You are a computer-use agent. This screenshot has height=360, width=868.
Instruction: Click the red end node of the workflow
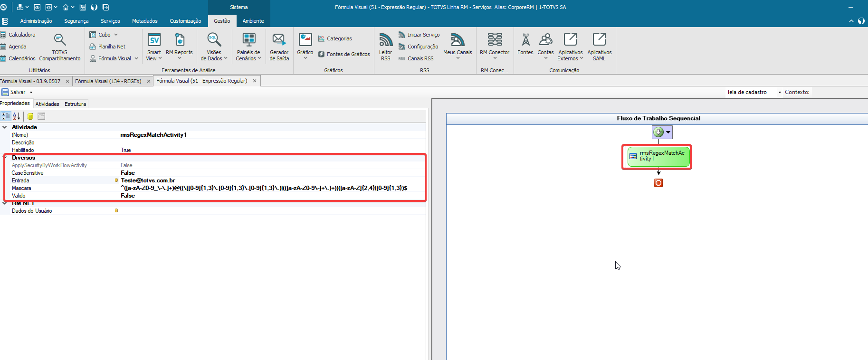pos(658,183)
